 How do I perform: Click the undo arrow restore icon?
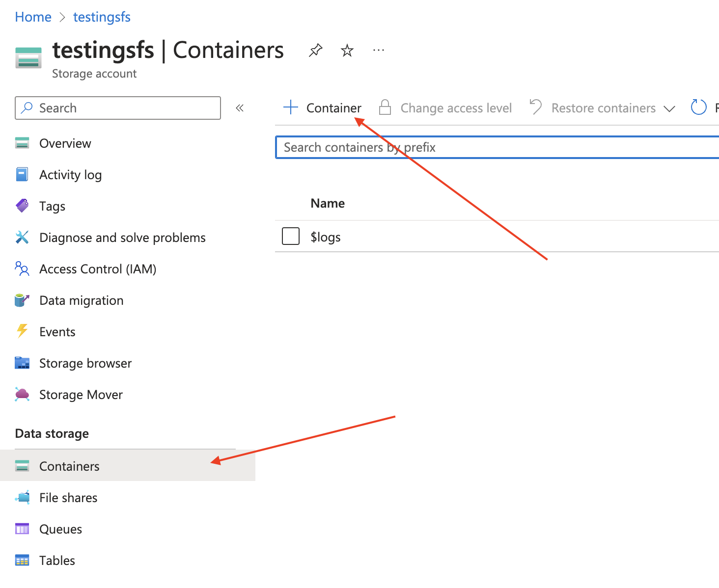(x=535, y=107)
